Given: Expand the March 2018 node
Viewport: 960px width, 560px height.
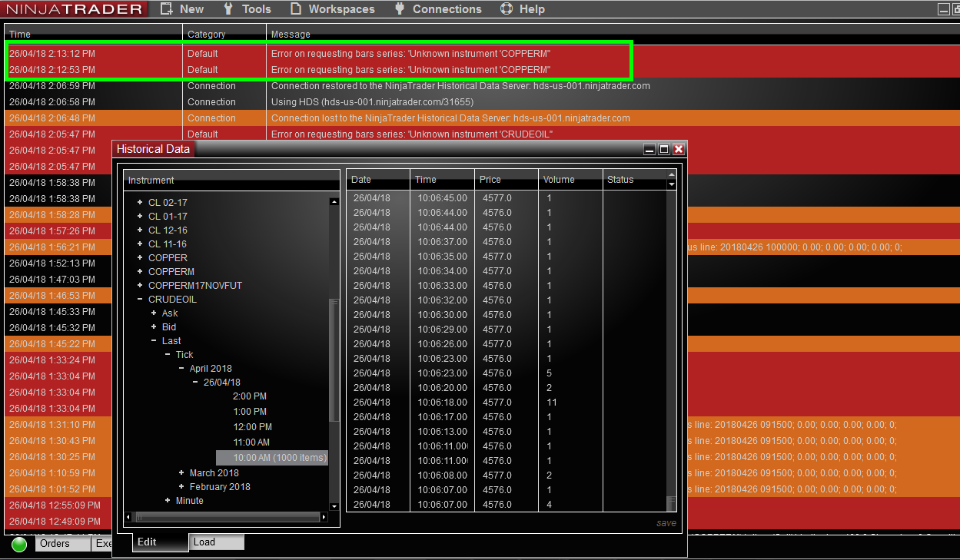Looking at the screenshot, I should [181, 473].
